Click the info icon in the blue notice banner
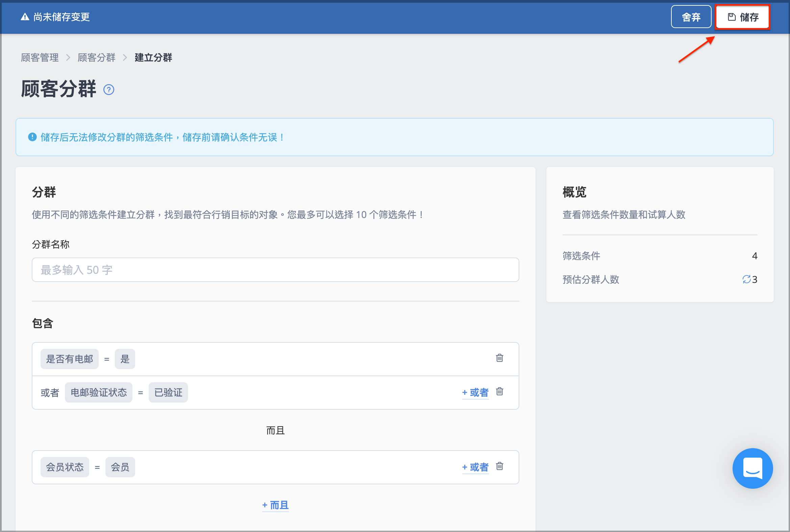790x532 pixels. click(32, 137)
